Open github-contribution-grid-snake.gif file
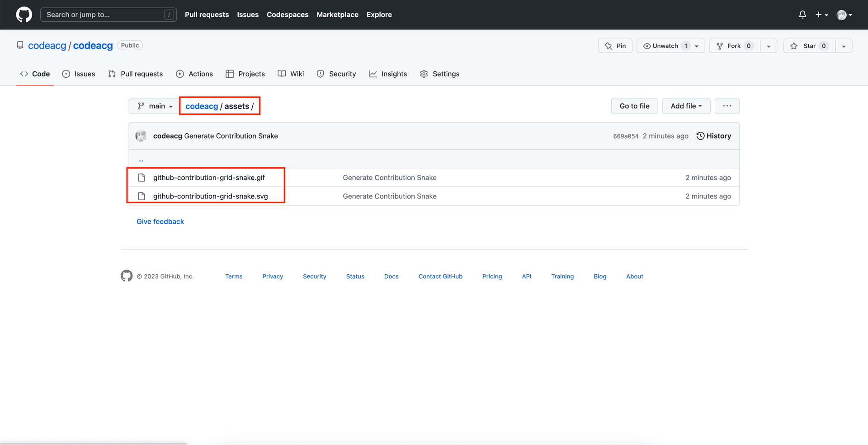The width and height of the screenshot is (868, 445). tap(209, 178)
